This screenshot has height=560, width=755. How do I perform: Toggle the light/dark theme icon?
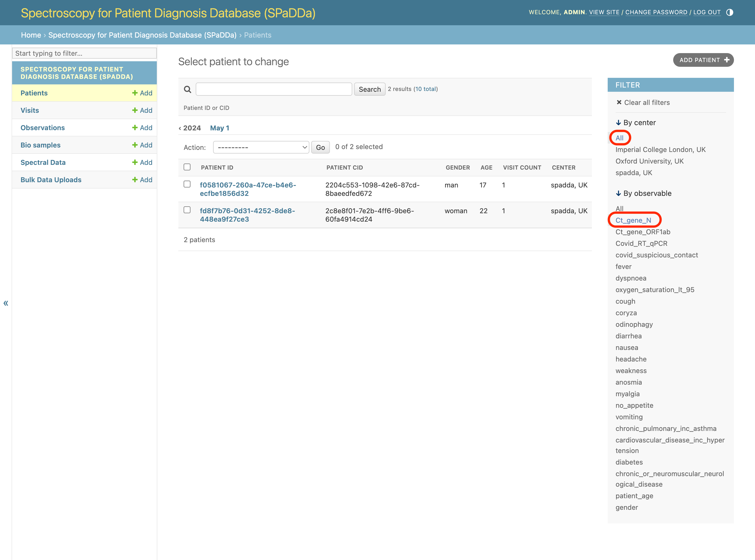(729, 13)
